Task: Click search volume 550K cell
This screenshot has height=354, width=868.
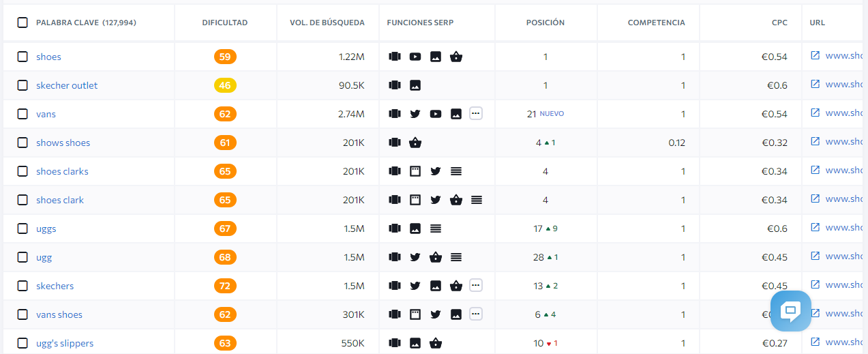Action: [x=353, y=343]
